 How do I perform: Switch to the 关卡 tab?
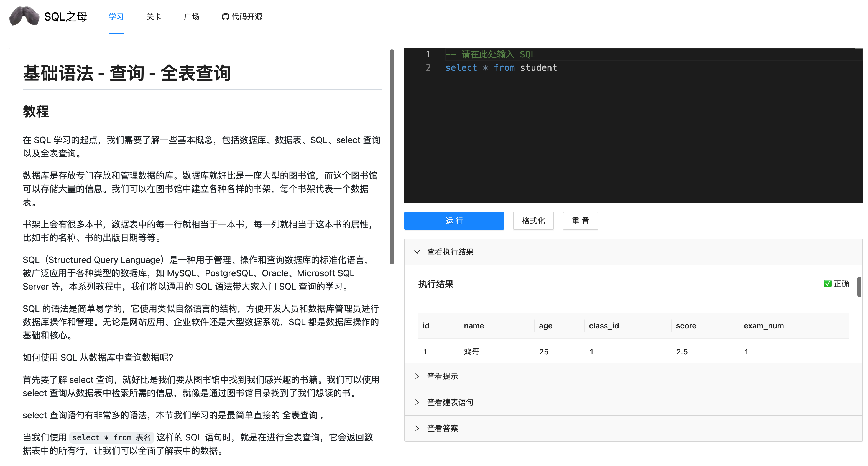click(154, 17)
